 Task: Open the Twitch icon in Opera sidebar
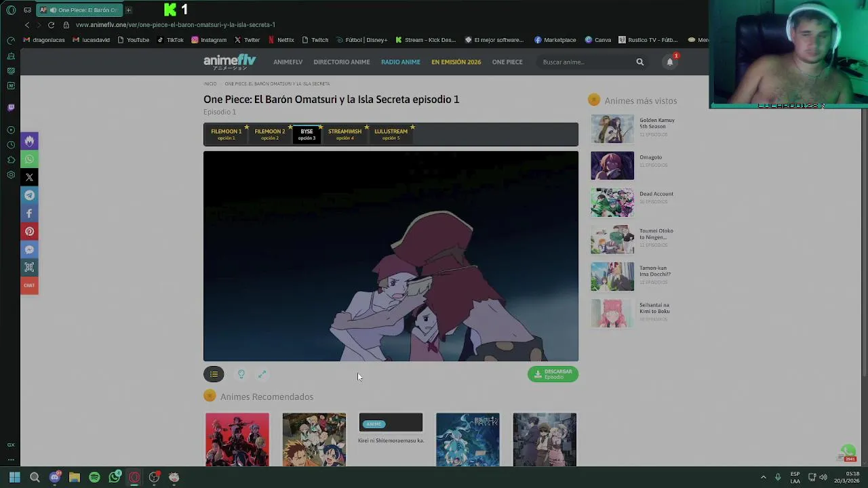coord(11,107)
